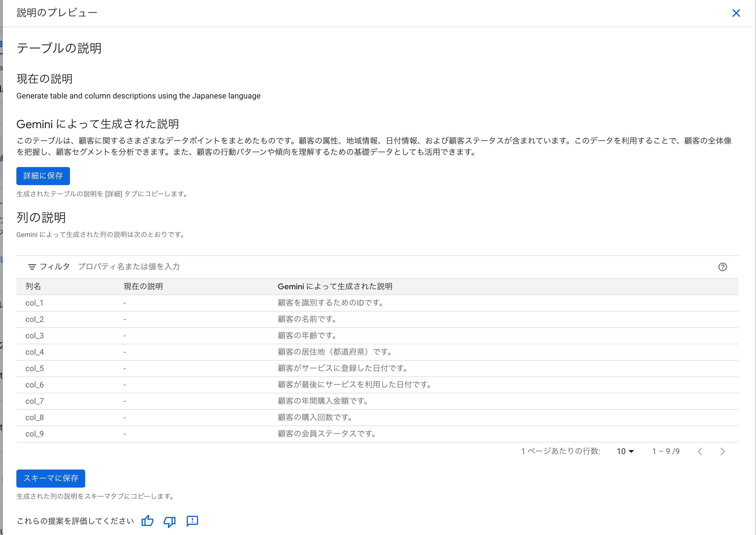Open the rows per page dropdown showing 10
The width and height of the screenshot is (756, 535).
(x=625, y=451)
